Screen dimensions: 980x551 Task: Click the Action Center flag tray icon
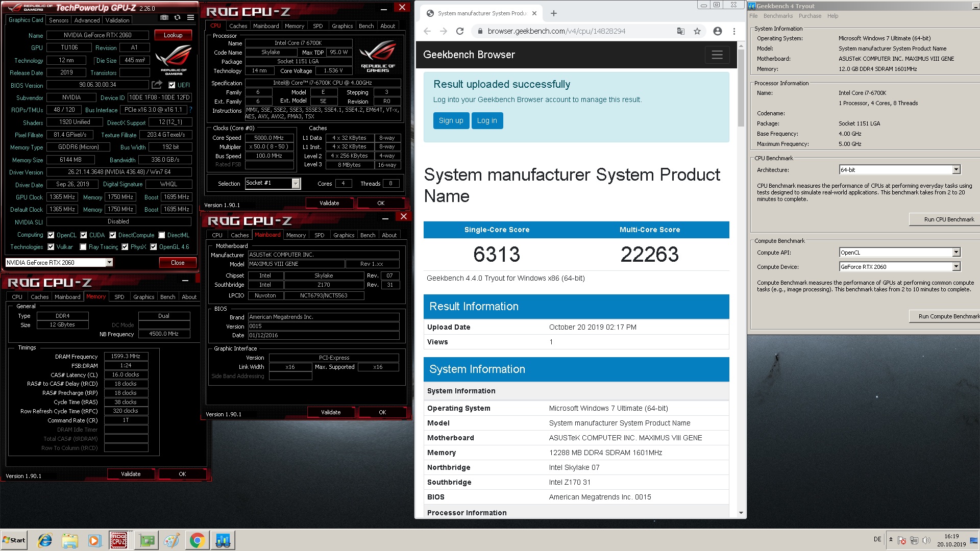[x=902, y=540]
